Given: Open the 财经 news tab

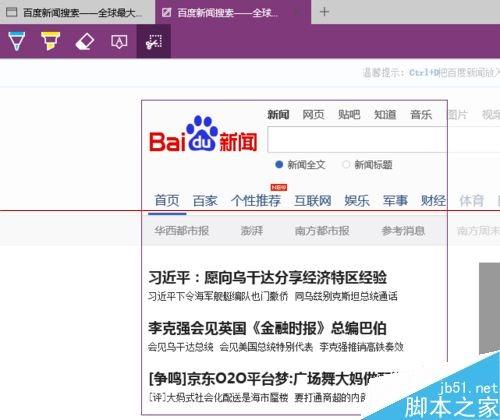Looking at the screenshot, I should coord(433,201).
